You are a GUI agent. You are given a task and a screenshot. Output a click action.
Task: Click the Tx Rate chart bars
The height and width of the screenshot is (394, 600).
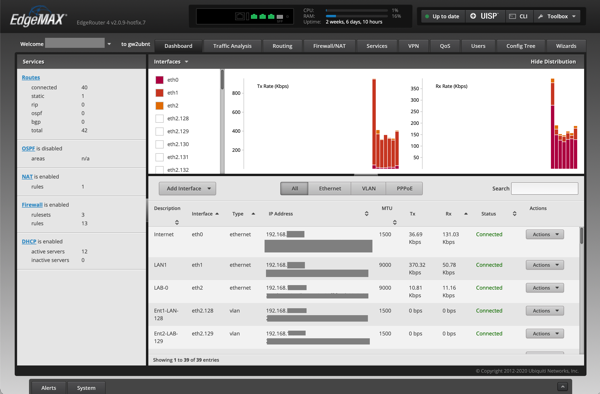pos(386,124)
